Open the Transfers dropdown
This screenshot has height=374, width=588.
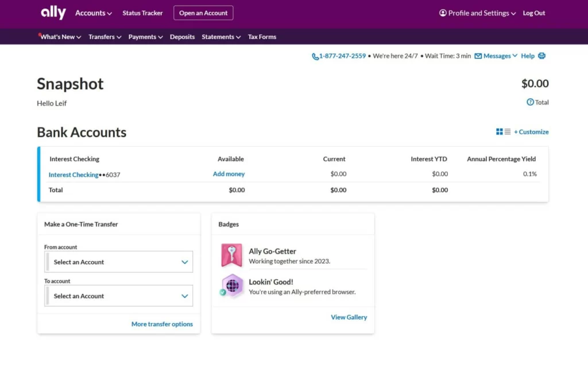[x=105, y=37]
